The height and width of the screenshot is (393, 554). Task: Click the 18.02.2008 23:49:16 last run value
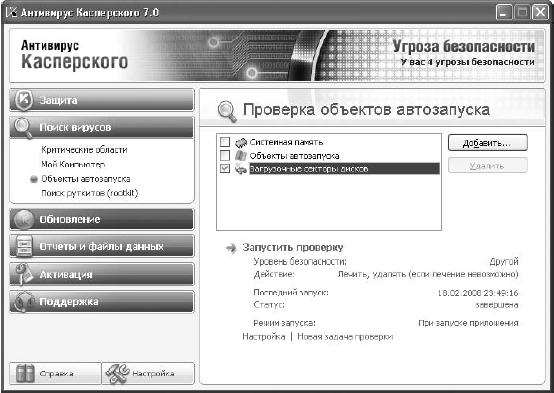478,293
